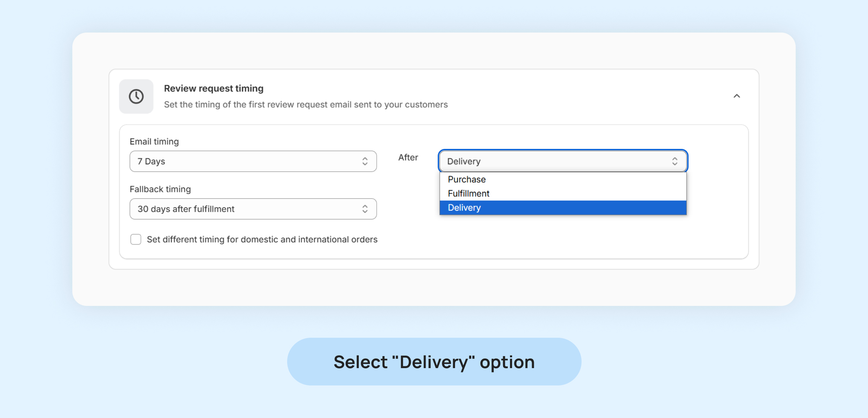Click the clock icon beside Review request timing
Viewport: 868px width, 418px height.
pos(136,97)
